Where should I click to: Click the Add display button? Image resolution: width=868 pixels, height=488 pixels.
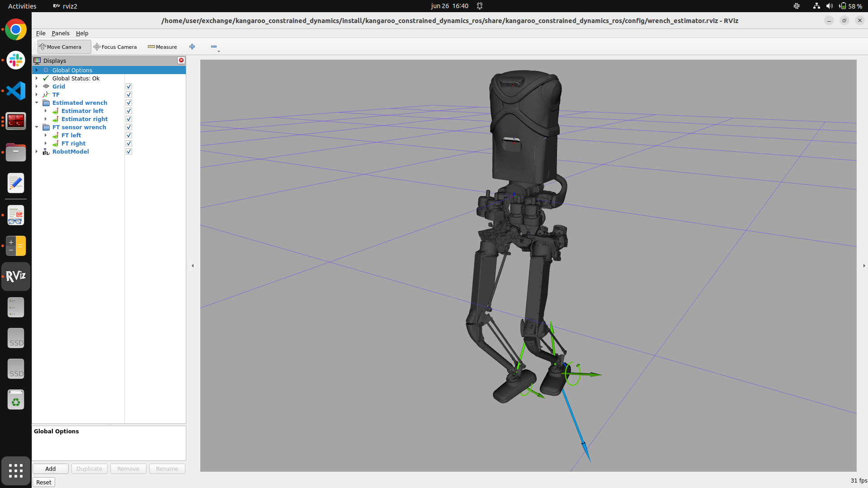point(51,469)
